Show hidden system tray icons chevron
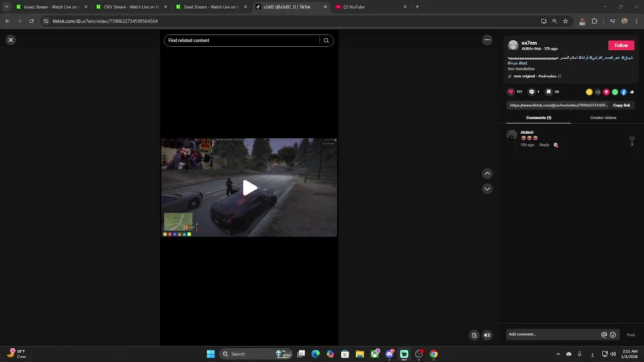The height and width of the screenshot is (362, 644). [x=557, y=354]
